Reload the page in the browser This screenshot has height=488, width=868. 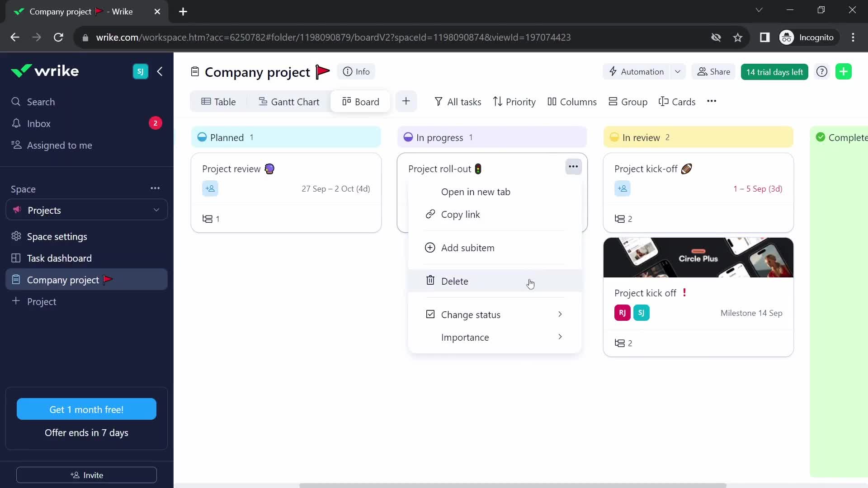coord(58,38)
